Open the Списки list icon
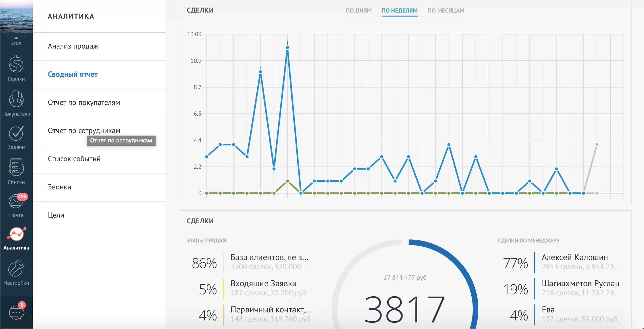This screenshot has width=644, height=329. [x=16, y=167]
